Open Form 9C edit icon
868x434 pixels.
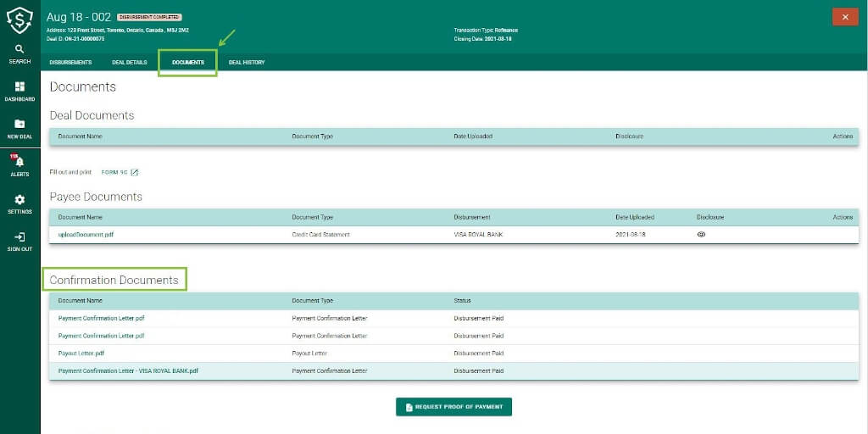pyautogui.click(x=134, y=173)
